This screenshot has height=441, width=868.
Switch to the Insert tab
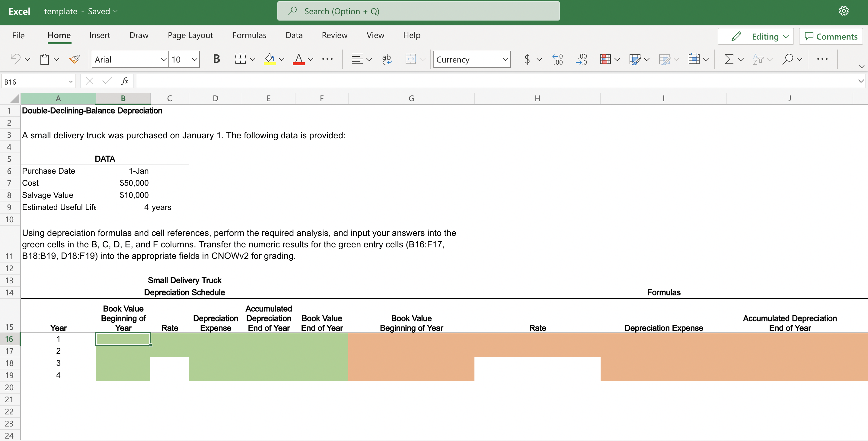[100, 35]
